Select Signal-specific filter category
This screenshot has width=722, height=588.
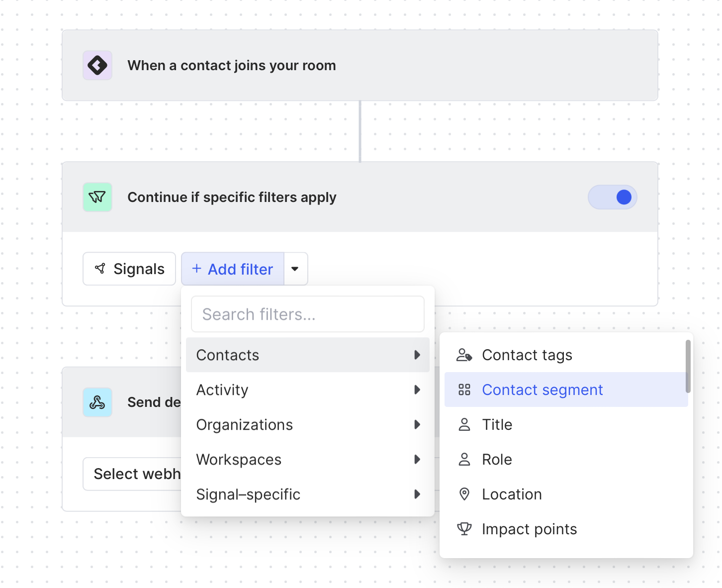pos(249,494)
